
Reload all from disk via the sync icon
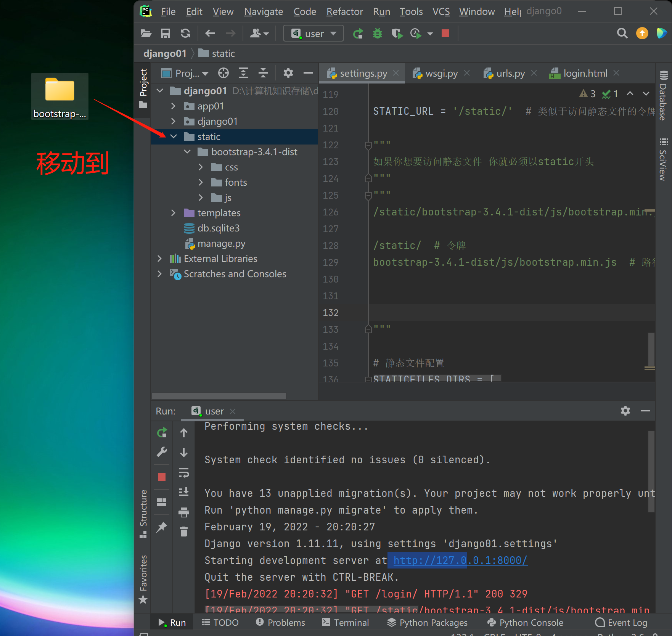(x=185, y=34)
